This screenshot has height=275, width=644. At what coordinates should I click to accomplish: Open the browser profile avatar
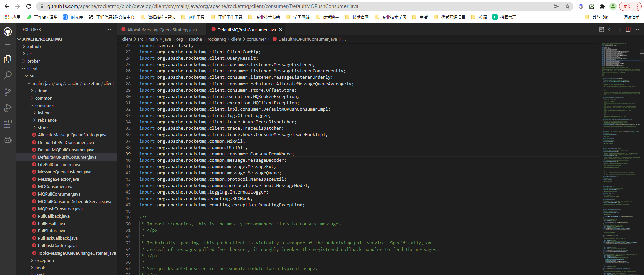[613, 6]
